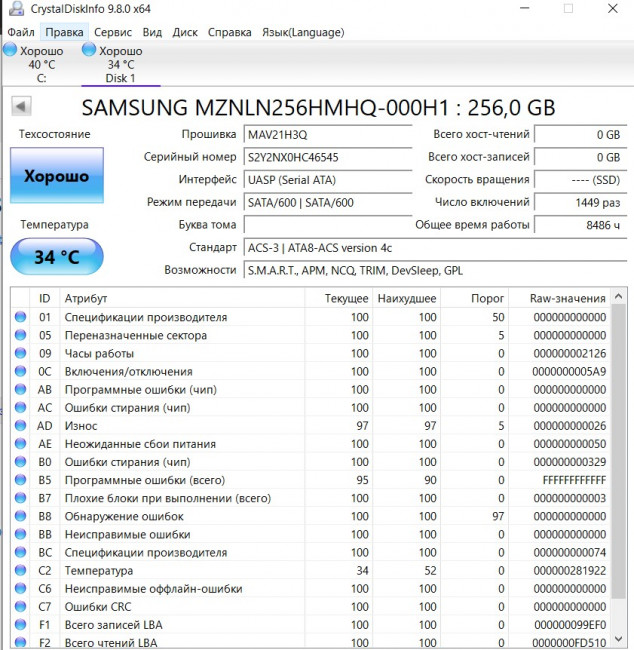Select the Ошибки CRC attribute name
Image resolution: width=634 pixels, height=650 pixels.
coord(98,607)
